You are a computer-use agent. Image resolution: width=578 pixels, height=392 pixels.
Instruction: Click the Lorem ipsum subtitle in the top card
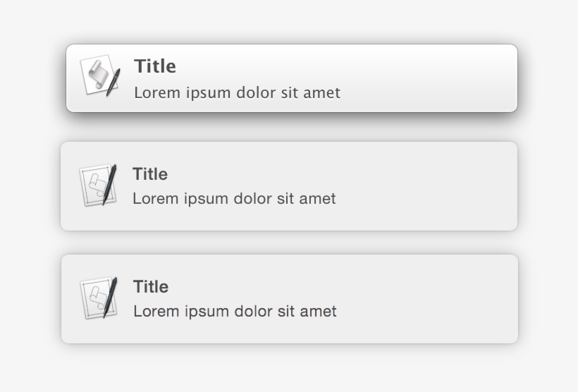[237, 93]
